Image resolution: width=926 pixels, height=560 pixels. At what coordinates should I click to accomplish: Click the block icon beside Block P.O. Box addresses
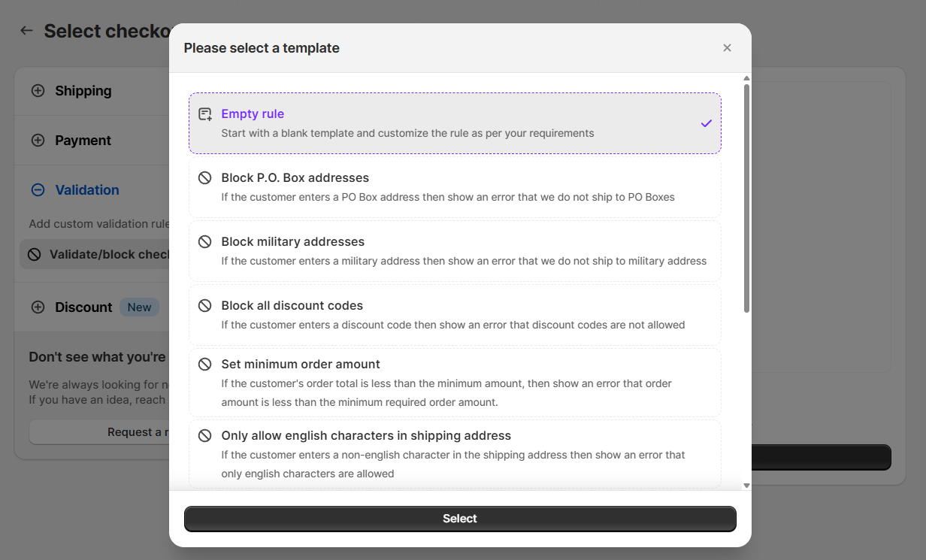click(204, 178)
